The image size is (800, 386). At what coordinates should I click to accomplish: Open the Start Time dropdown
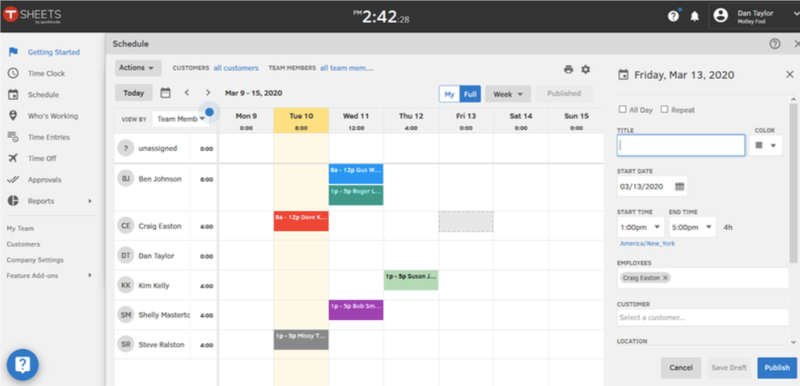click(x=640, y=227)
